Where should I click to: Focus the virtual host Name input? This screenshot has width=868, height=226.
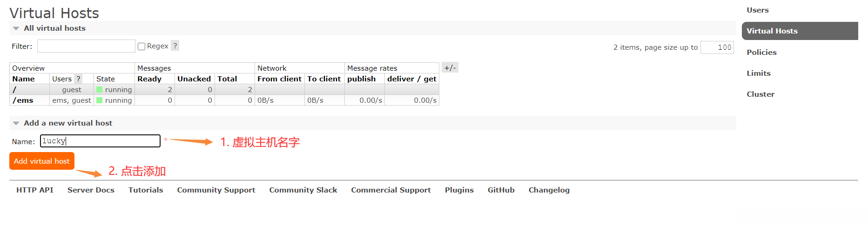pyautogui.click(x=100, y=141)
